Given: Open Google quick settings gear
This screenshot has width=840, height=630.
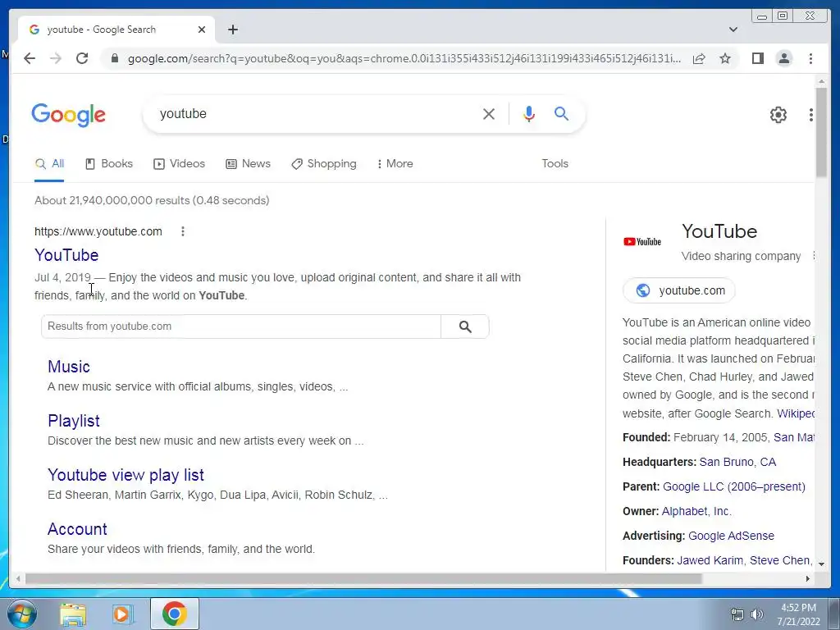Looking at the screenshot, I should click(x=778, y=115).
